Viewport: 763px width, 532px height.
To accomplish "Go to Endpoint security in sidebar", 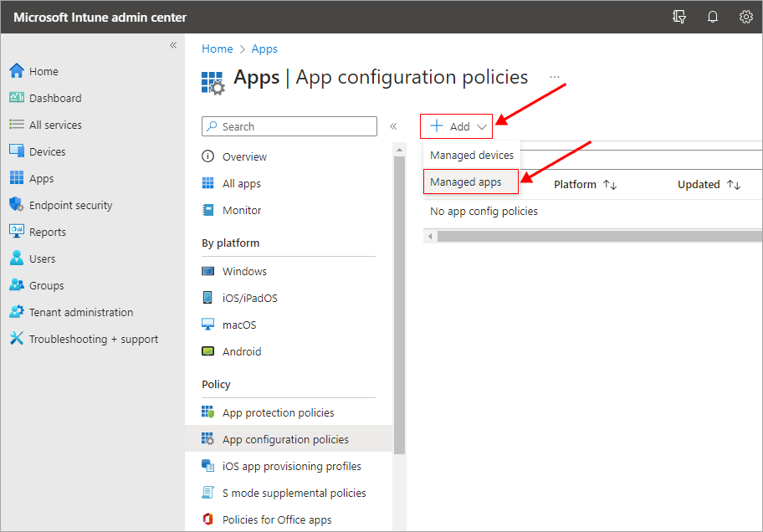I will point(70,205).
